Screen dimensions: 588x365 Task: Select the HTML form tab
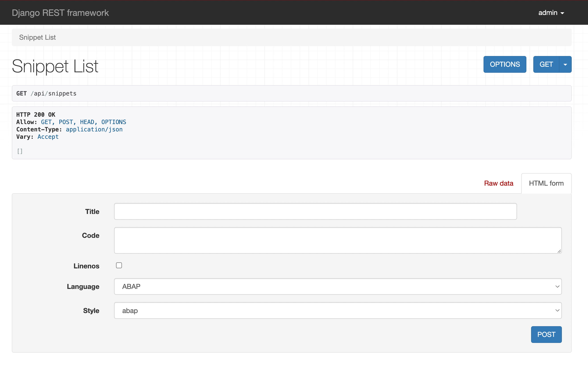(546, 183)
